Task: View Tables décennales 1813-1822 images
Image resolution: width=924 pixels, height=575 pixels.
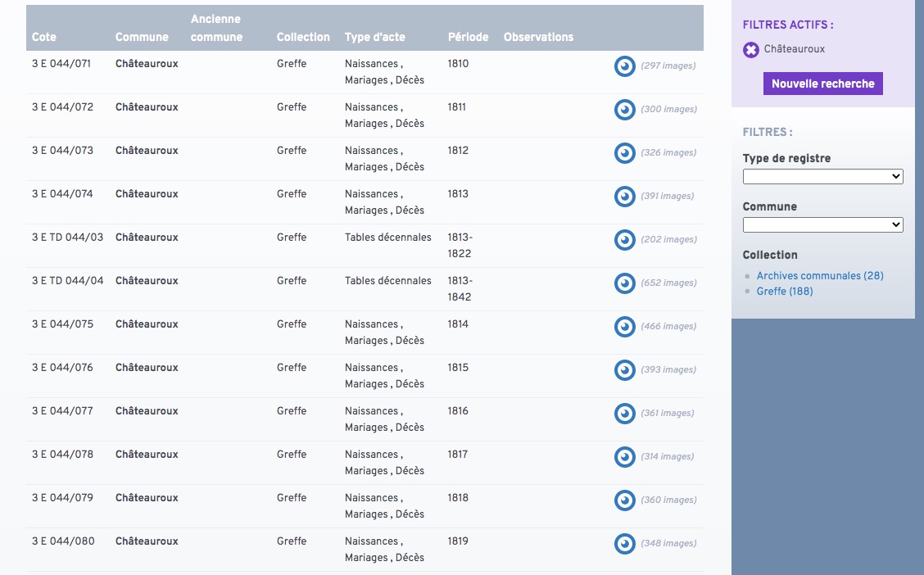Action: pos(624,240)
